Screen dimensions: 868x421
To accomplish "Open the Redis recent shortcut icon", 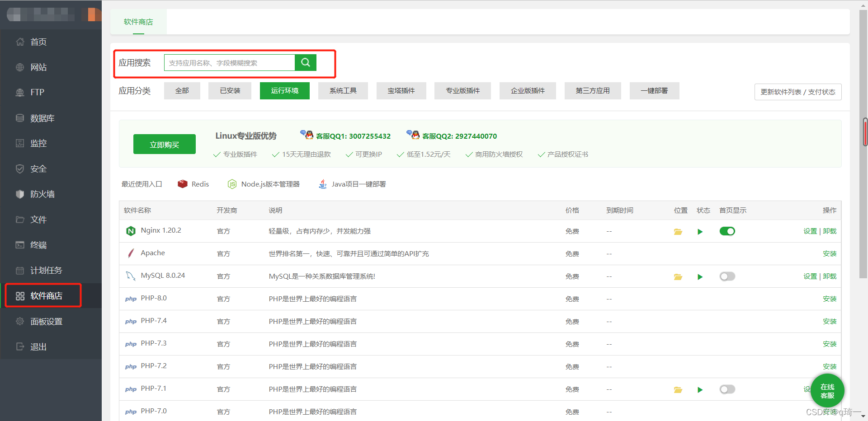I will (183, 184).
